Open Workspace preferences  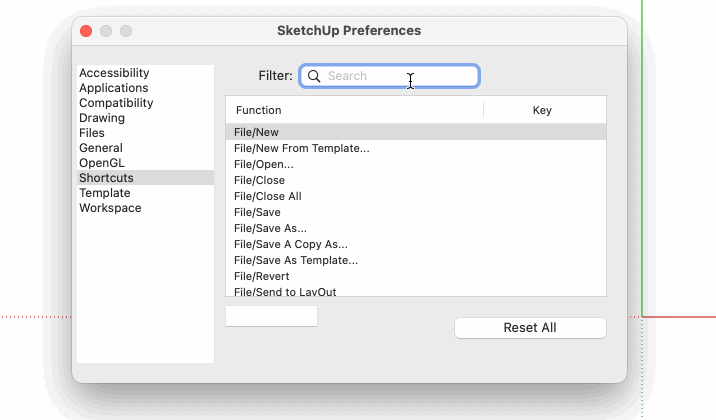point(110,208)
